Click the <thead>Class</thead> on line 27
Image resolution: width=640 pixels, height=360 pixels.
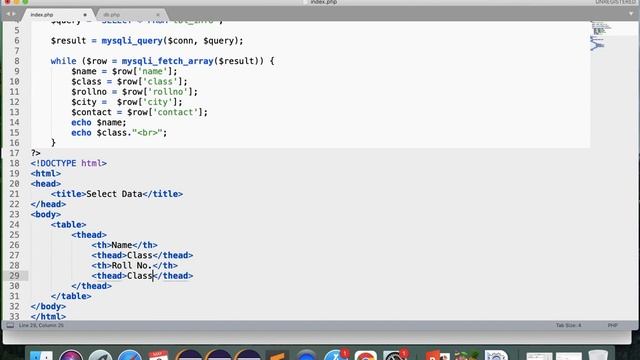click(142, 255)
